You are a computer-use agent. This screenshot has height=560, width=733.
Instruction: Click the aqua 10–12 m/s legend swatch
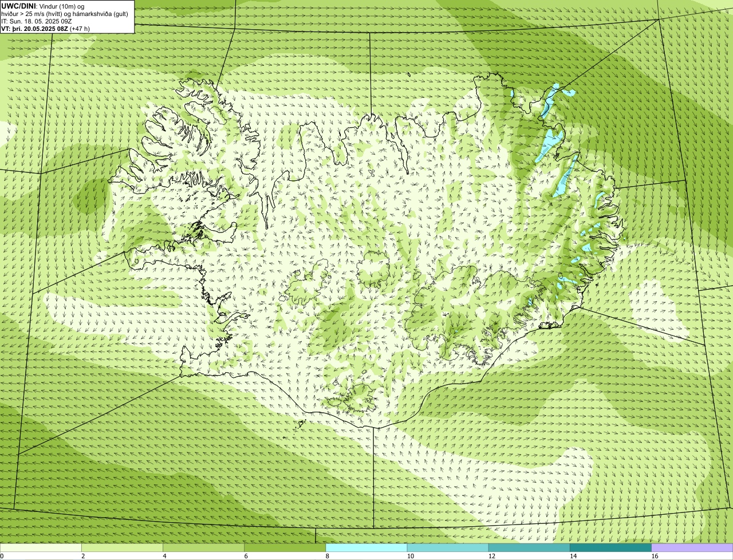pyautogui.click(x=448, y=548)
